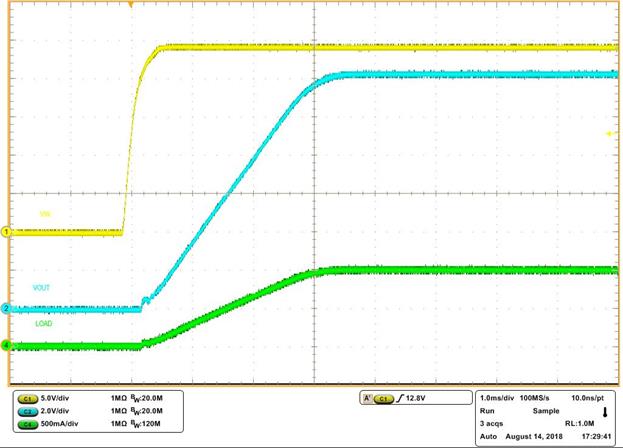The height and width of the screenshot is (448, 623).
Task: Click the 100MS/s sample rate readout
Action: pos(548,399)
